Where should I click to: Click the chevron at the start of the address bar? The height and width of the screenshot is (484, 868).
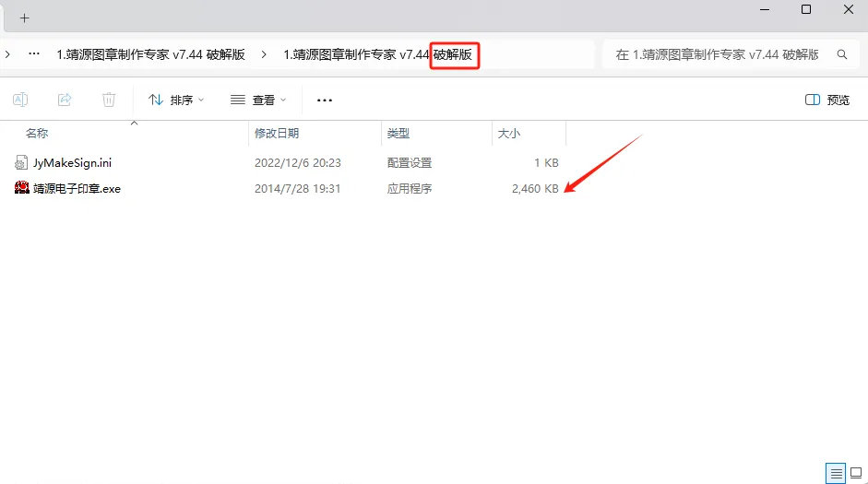(7, 54)
